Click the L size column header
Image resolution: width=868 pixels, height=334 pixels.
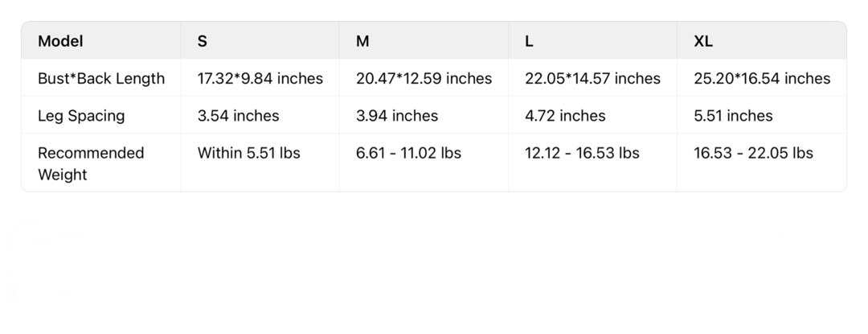529,41
